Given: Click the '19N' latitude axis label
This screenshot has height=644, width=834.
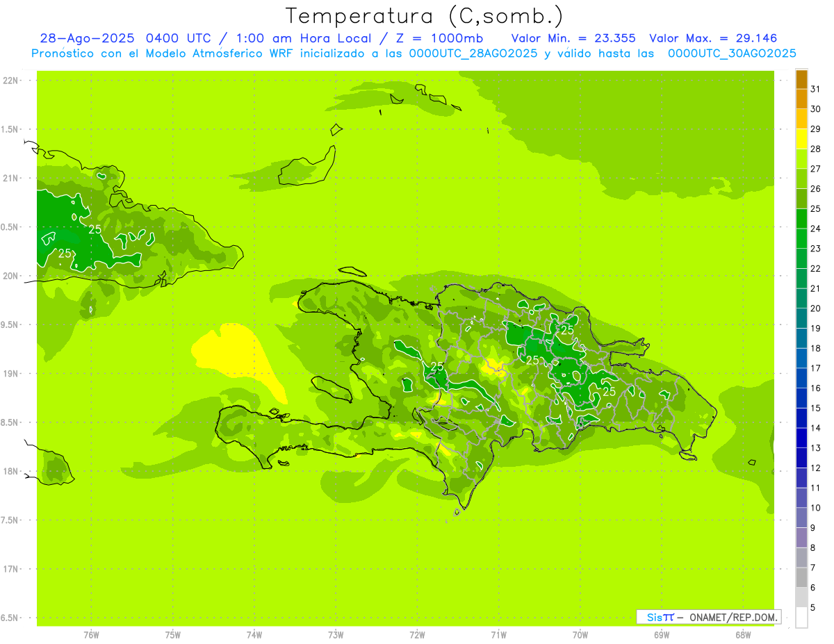Looking at the screenshot, I should point(10,374).
